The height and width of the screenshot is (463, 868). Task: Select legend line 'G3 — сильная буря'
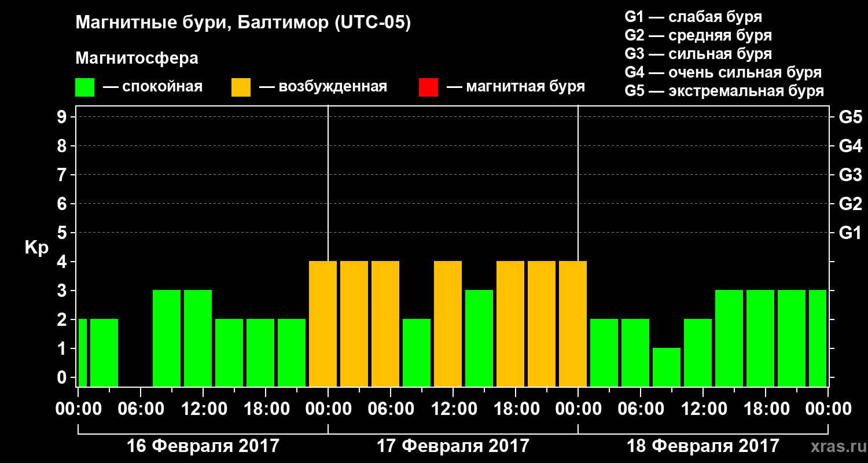[x=698, y=54]
